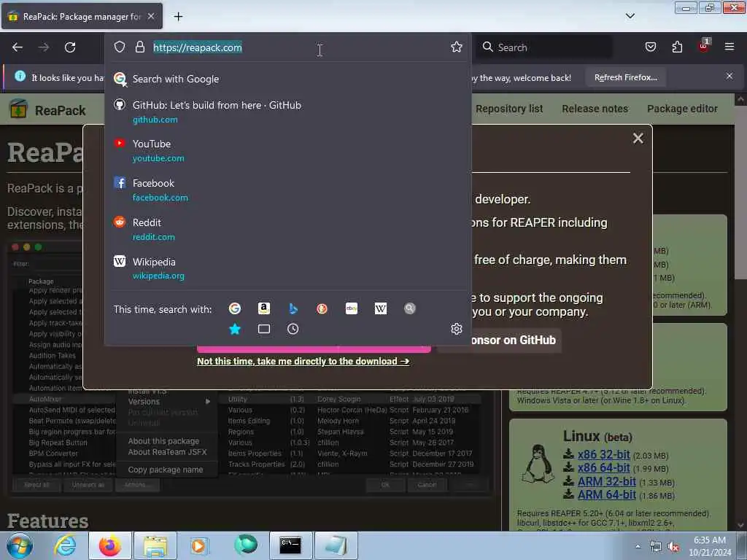Select the gray magnifier search engine icon
Viewport: 747px width, 560px height.
tap(410, 308)
